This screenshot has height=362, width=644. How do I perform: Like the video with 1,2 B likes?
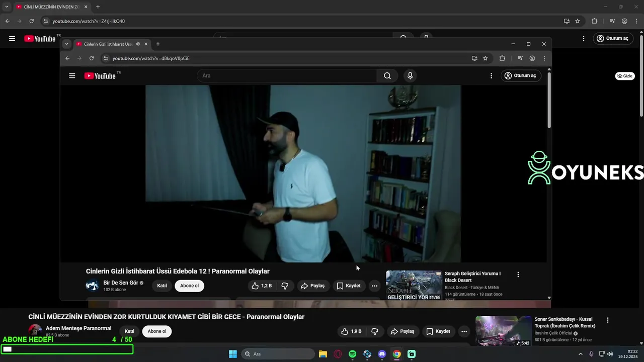[x=262, y=286]
